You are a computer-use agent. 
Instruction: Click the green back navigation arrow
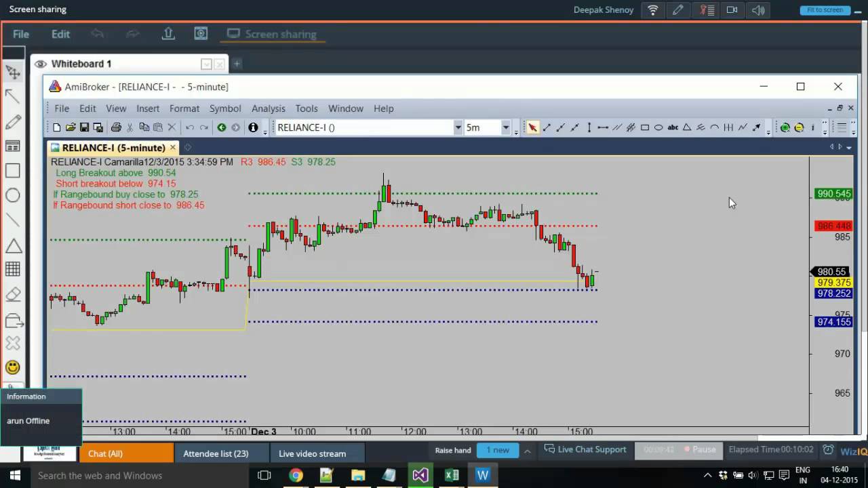coord(221,127)
